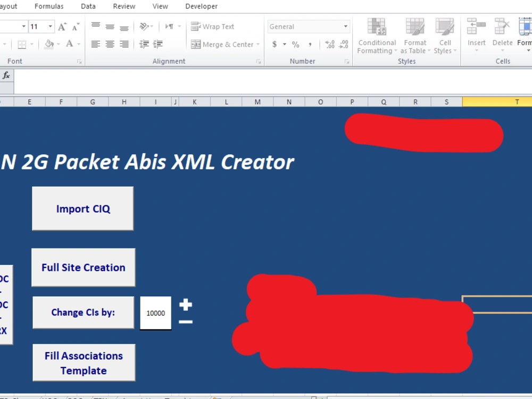Click the Increase Decimal icon

[x=330, y=45]
